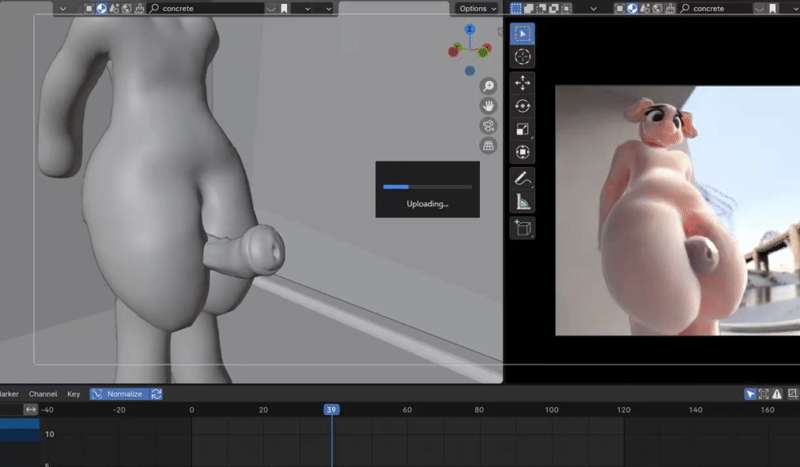This screenshot has width=800, height=467.
Task: Click the hand pan viewport button
Action: 488,106
